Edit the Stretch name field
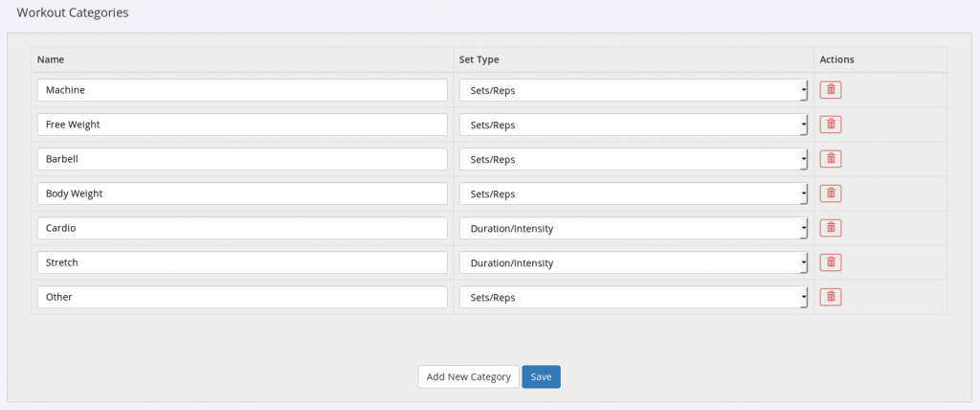Image resolution: width=980 pixels, height=410 pixels. tap(242, 262)
